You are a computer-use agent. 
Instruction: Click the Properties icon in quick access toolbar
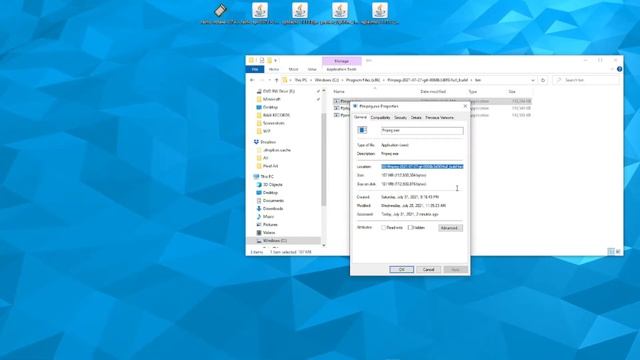click(x=262, y=60)
